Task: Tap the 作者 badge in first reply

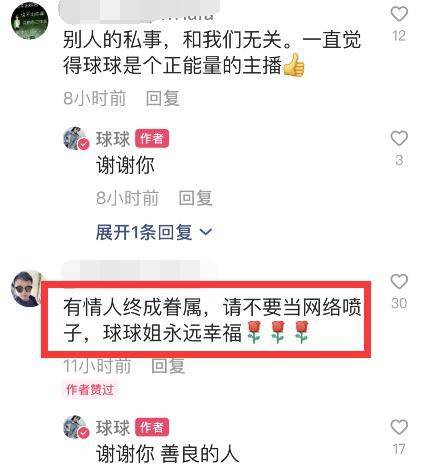Action: 152,138
